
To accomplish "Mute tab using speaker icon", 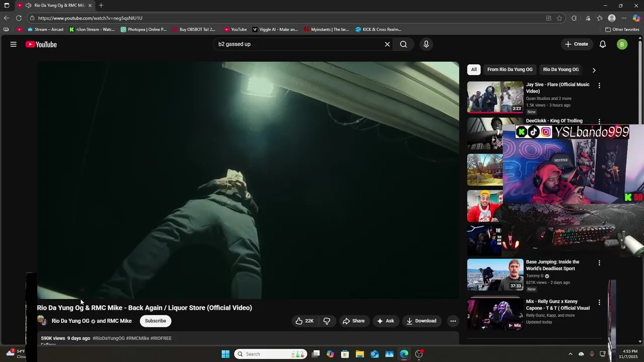I will (x=29, y=6).
